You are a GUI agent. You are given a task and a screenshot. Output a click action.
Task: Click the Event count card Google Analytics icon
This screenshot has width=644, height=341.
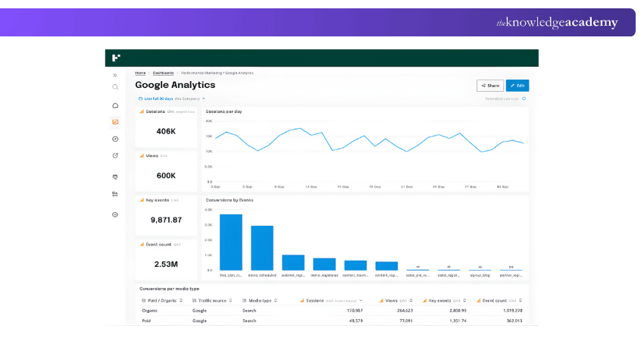point(142,245)
